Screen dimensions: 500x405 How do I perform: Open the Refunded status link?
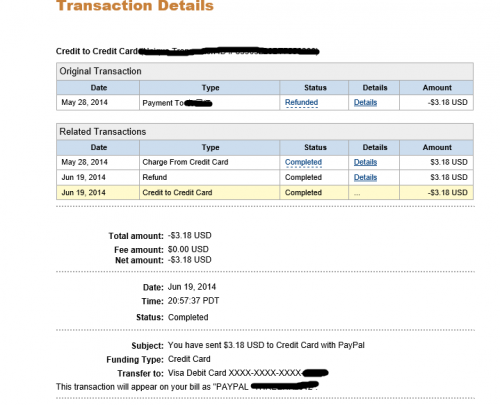coord(301,102)
